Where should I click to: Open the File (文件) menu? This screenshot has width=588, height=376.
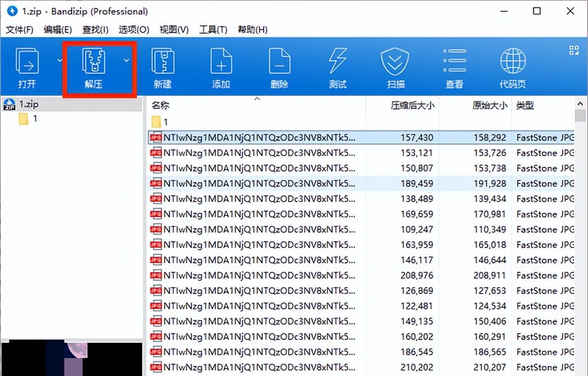pyautogui.click(x=19, y=30)
